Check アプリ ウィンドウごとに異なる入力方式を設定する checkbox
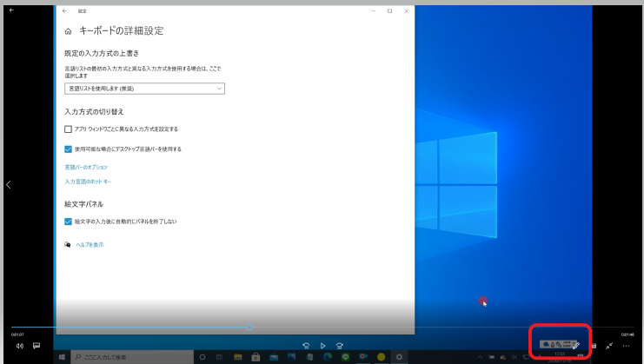 [69, 129]
